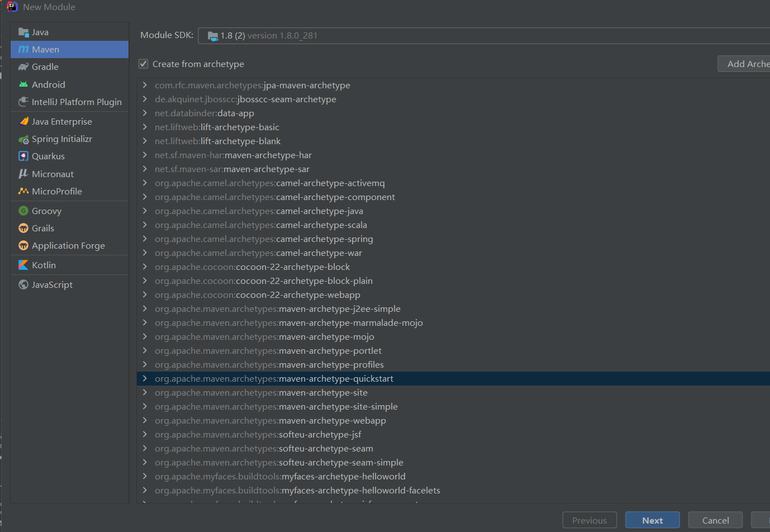The height and width of the screenshot is (532, 770).
Task: Select cocoon-22-archetype-block row
Action: (453, 267)
